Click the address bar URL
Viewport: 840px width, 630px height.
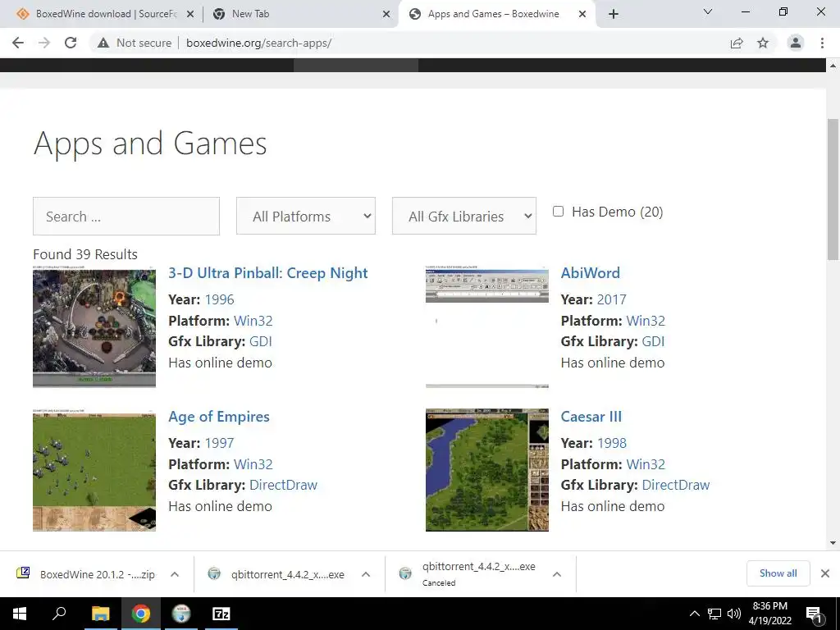pyautogui.click(x=258, y=43)
